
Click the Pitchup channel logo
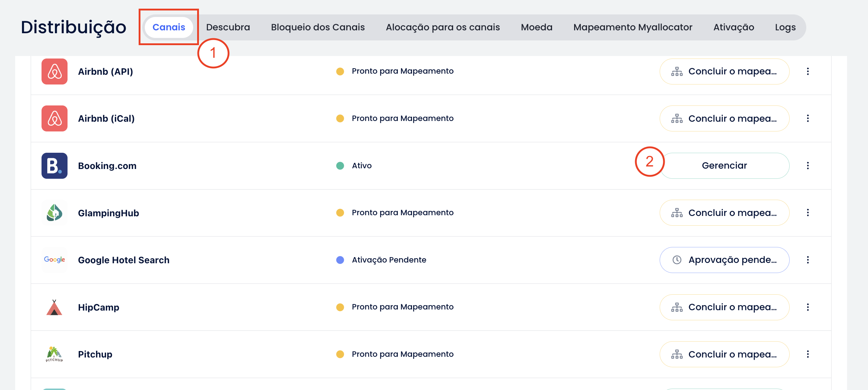point(55,354)
